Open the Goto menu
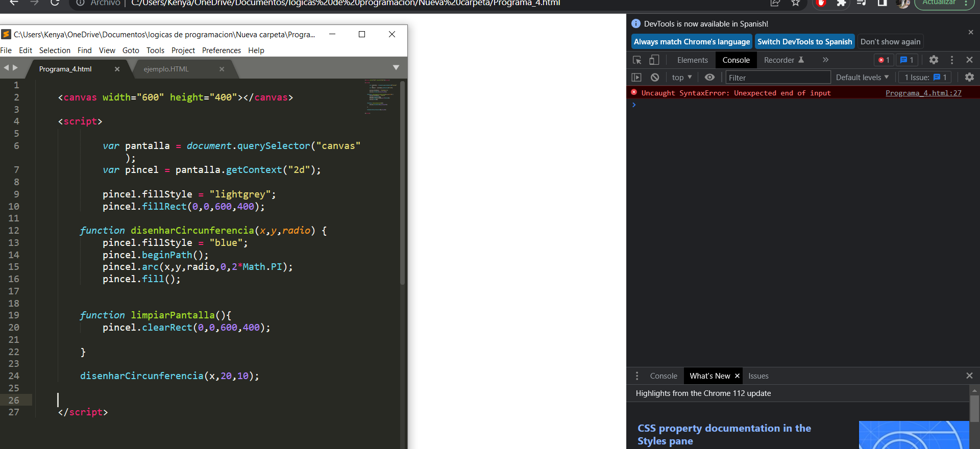 tap(131, 50)
